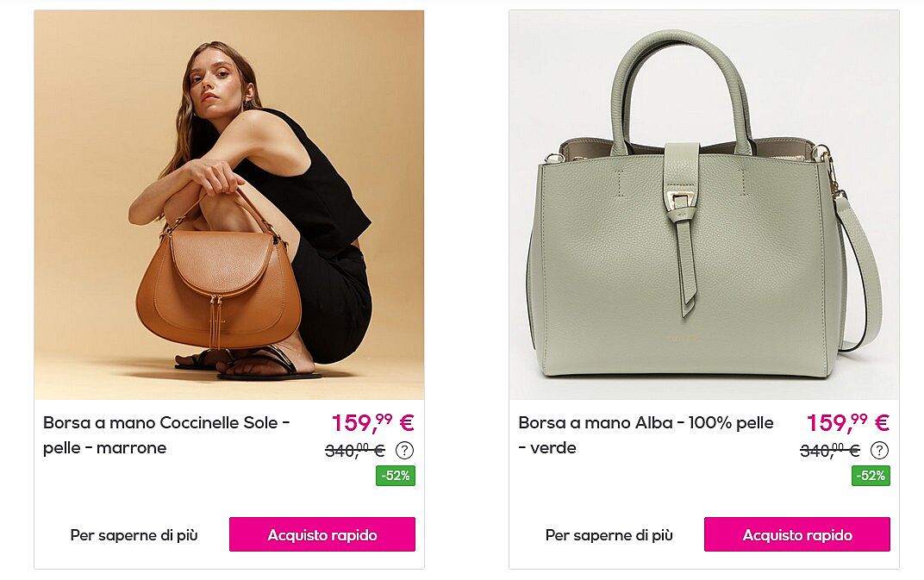This screenshot has height=580, width=924.
Task: Click the -52% badge on the Alba bag
Action: [x=871, y=476]
